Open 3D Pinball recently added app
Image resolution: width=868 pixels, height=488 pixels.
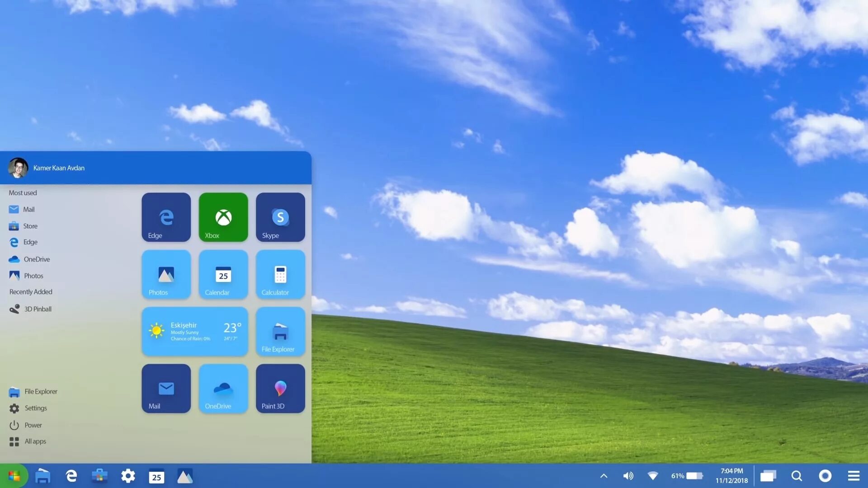(38, 309)
